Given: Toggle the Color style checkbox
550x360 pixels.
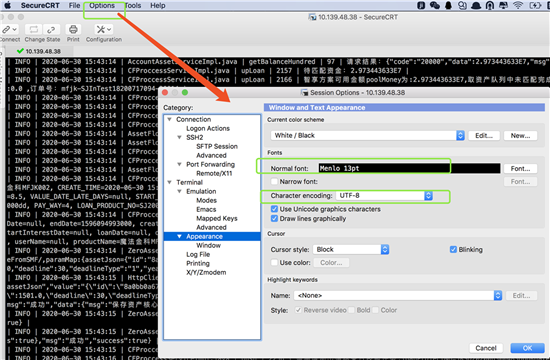Looking at the screenshot, I should click(376, 310).
